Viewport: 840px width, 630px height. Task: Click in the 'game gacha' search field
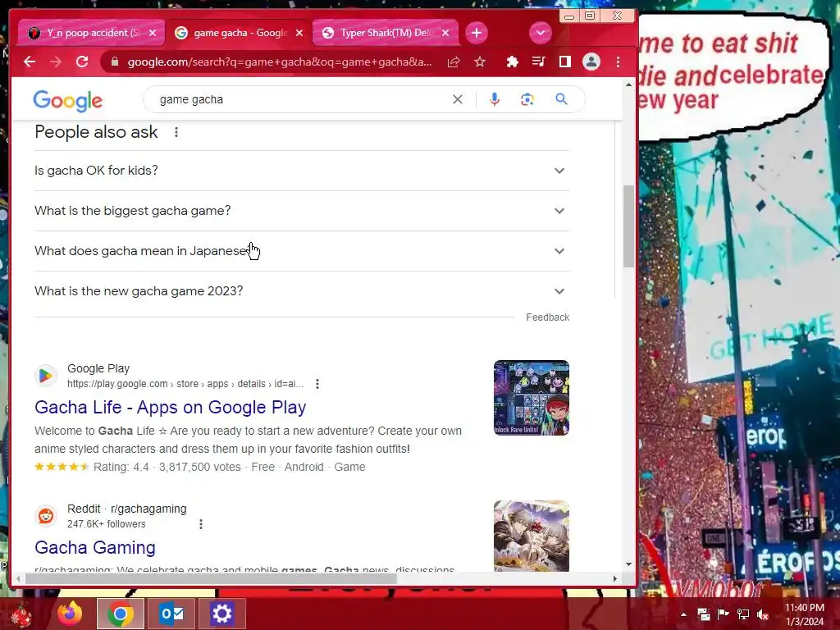coord(300,99)
